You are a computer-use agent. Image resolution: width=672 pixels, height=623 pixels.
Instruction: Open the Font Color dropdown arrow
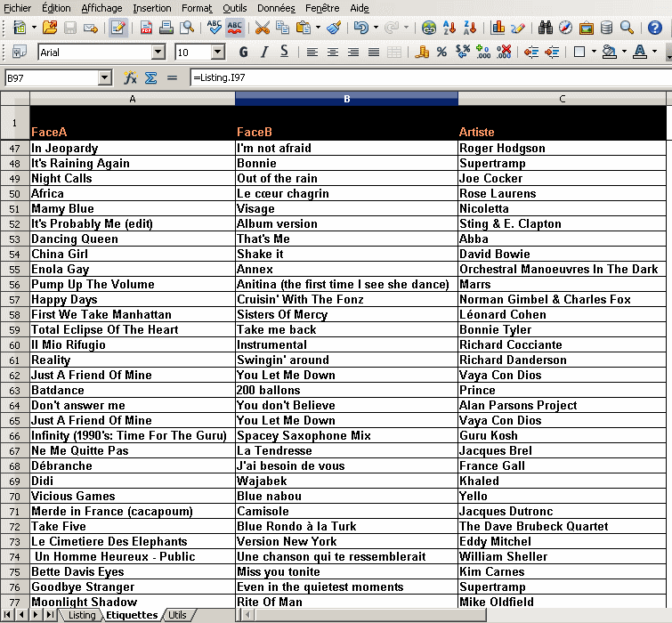pos(654,53)
